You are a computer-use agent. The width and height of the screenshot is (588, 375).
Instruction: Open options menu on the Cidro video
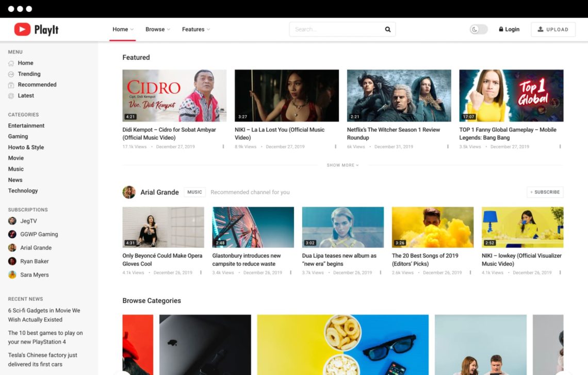pos(223,147)
